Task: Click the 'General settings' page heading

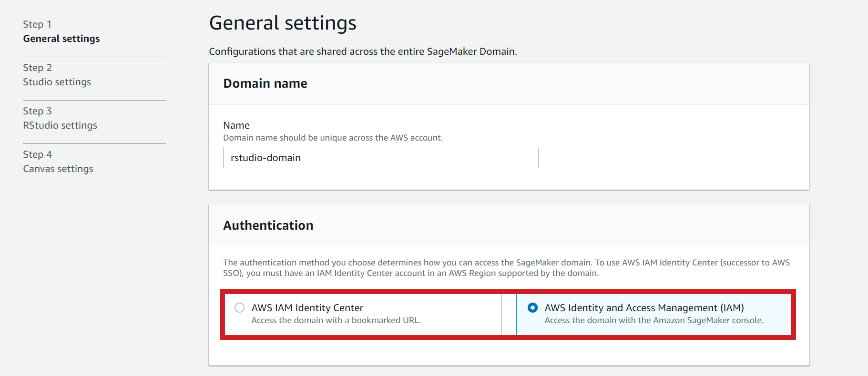Action: point(283,23)
